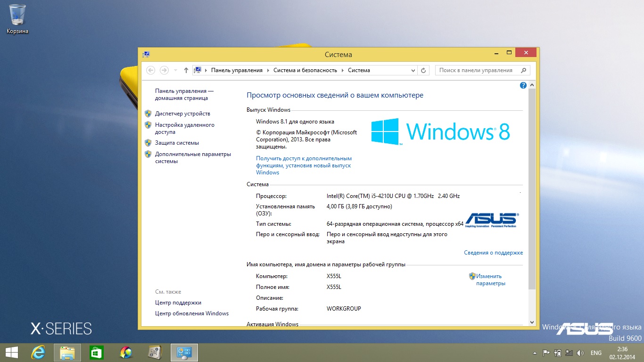Screen dimensions: 644x362
Task: Click the power/battery tray icon
Action: point(558,353)
